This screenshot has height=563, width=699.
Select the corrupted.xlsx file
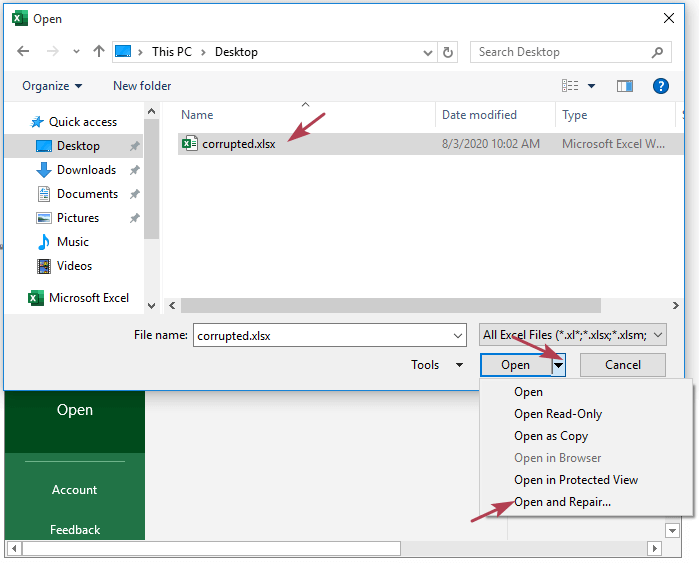[238, 144]
